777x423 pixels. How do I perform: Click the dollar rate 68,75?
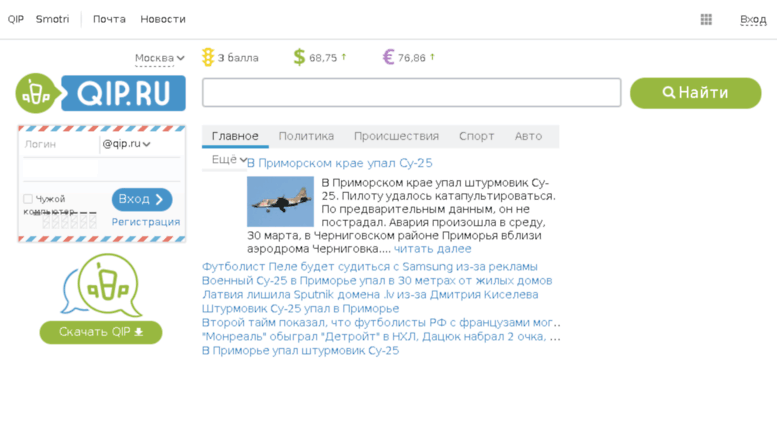(x=323, y=58)
